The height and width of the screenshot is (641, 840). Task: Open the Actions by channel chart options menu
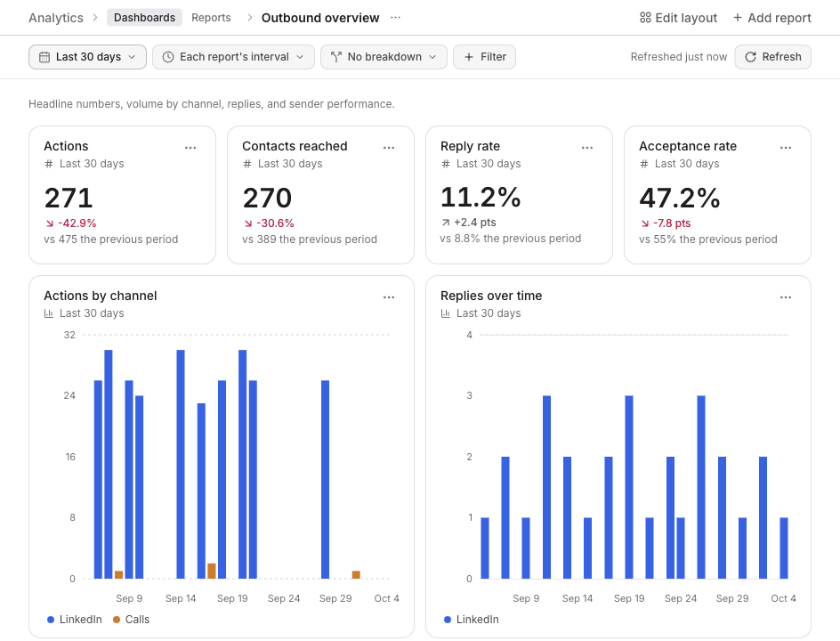[389, 297]
